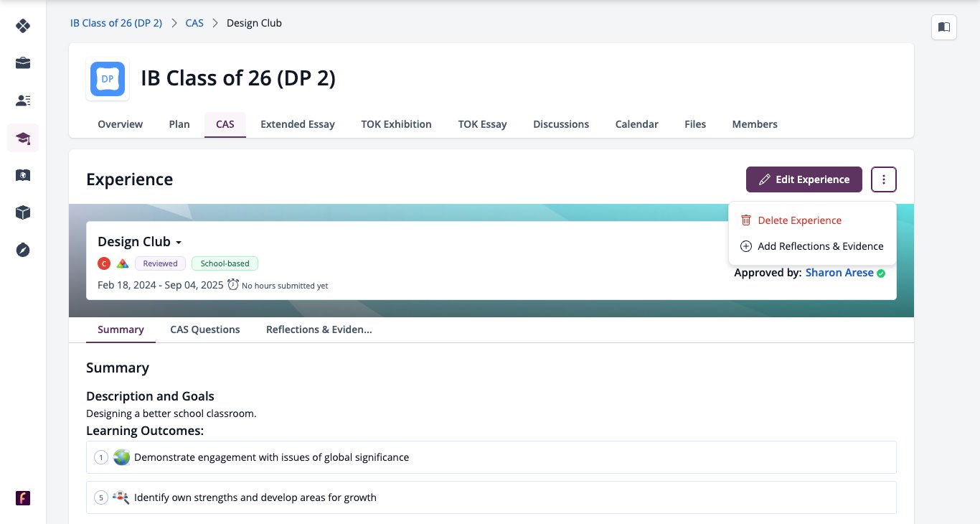The image size is (980, 524).
Task: Click the ManageBac diamond logo icon
Action: coord(23,26)
